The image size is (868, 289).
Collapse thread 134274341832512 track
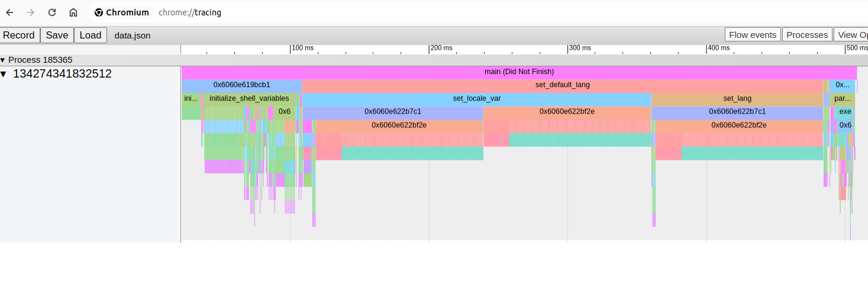4,74
